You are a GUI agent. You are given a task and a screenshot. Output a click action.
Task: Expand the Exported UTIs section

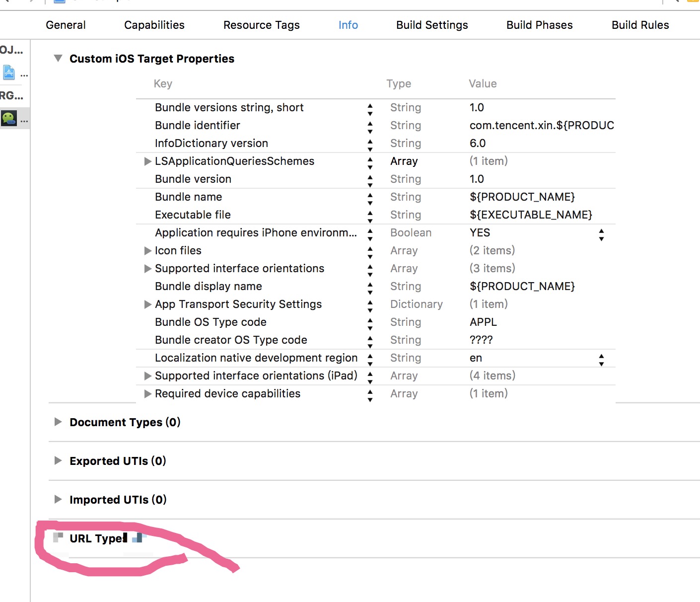(x=58, y=460)
